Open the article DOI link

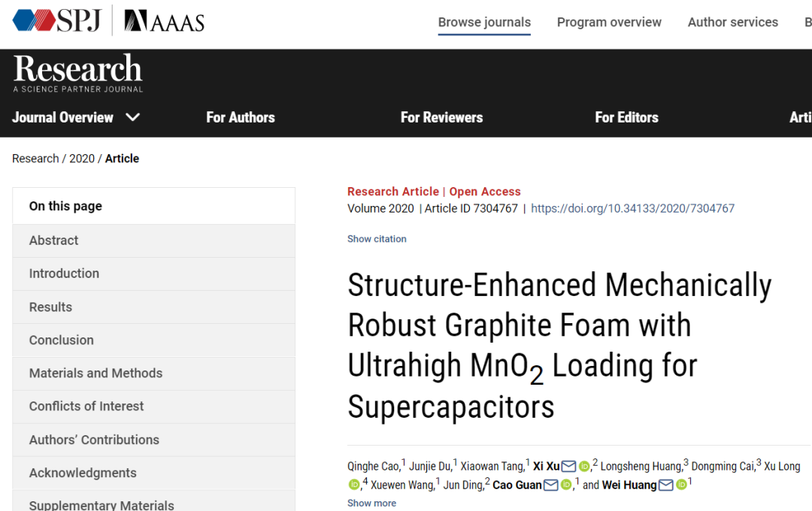click(633, 208)
